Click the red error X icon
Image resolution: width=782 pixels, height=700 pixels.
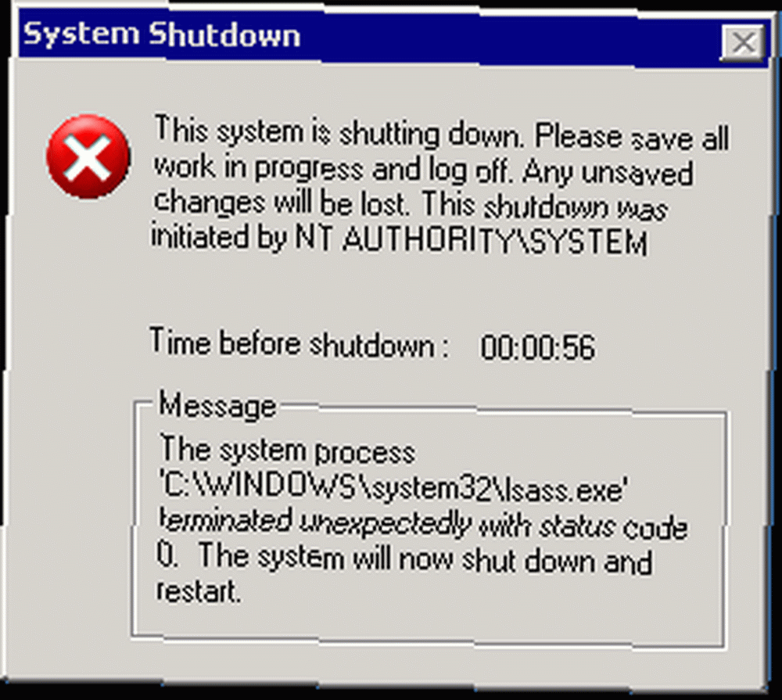point(88,156)
